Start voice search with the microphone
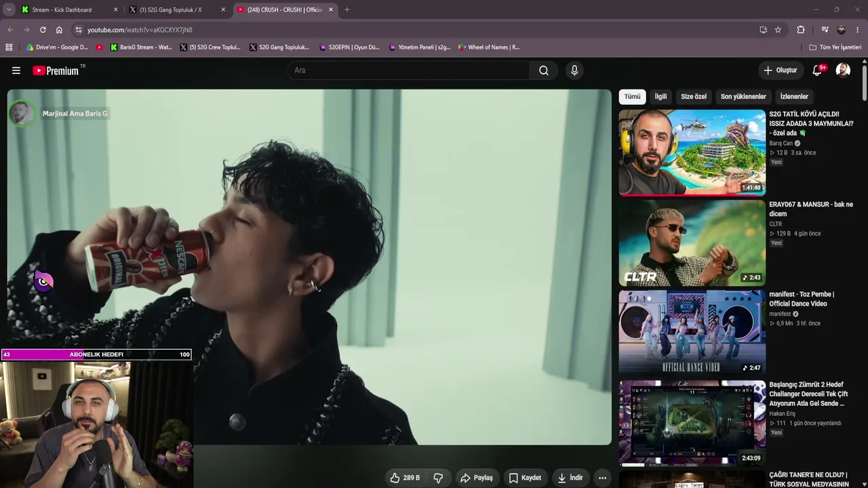Image resolution: width=868 pixels, height=488 pixels. 574,70
